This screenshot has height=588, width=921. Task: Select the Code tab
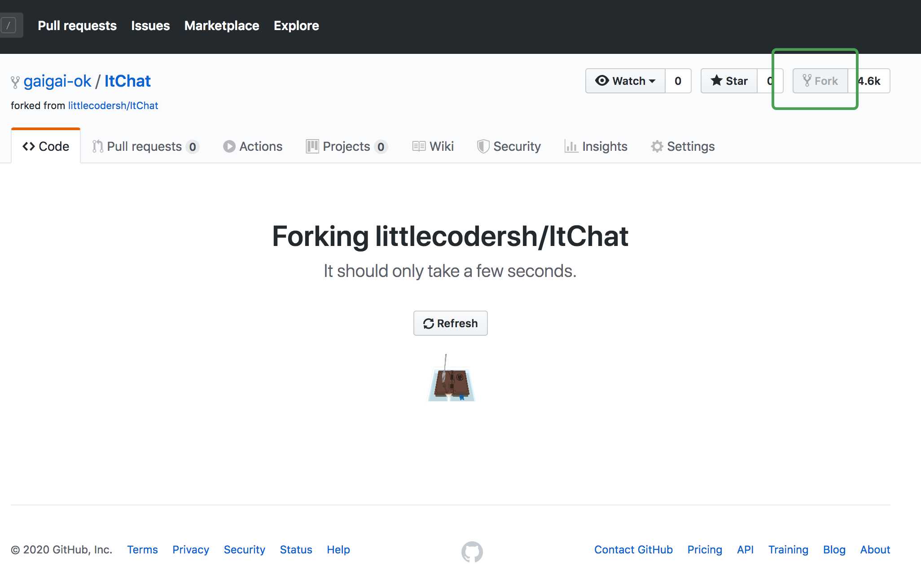pos(46,146)
